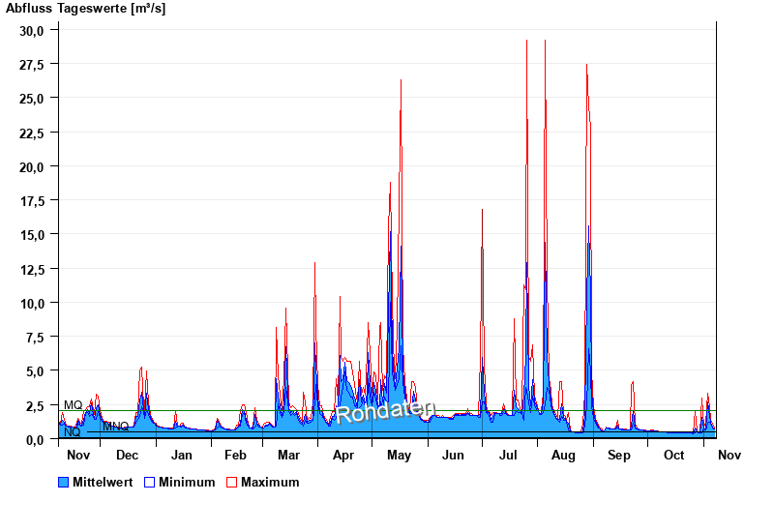
Task: Select the Aug label on the x-axis
Action: [x=563, y=455]
